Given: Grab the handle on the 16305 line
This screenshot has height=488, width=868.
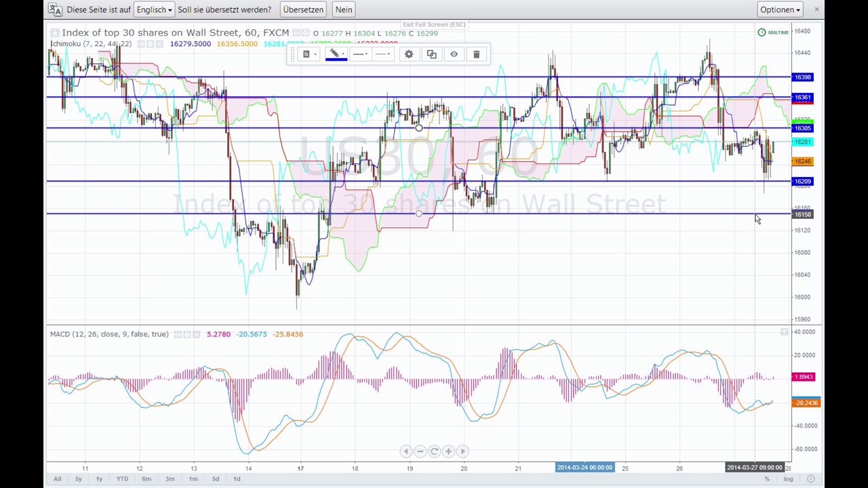Looking at the screenshot, I should pos(419,128).
